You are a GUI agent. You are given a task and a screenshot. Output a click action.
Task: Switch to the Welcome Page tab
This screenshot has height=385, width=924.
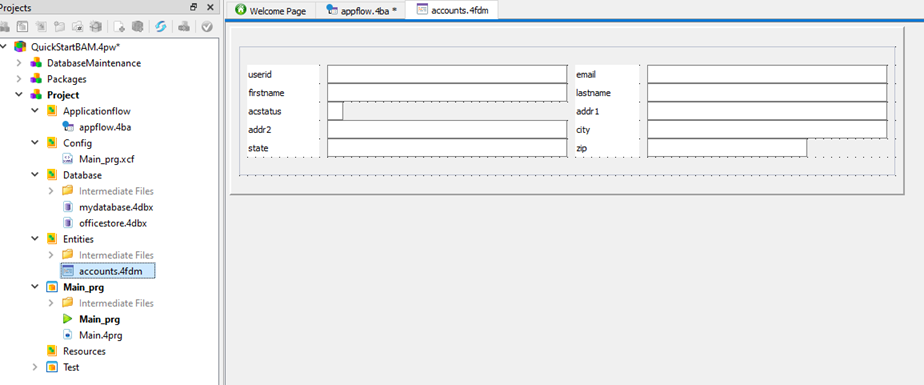tap(270, 11)
